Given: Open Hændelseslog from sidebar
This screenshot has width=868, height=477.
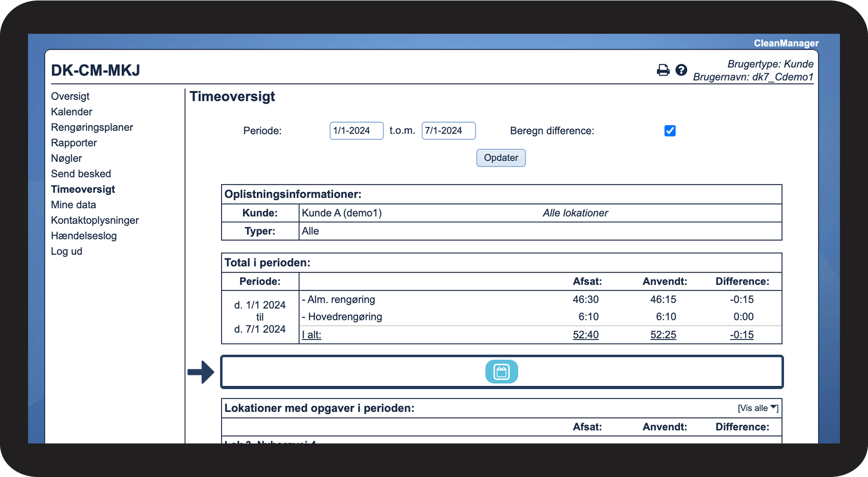Looking at the screenshot, I should [x=84, y=235].
